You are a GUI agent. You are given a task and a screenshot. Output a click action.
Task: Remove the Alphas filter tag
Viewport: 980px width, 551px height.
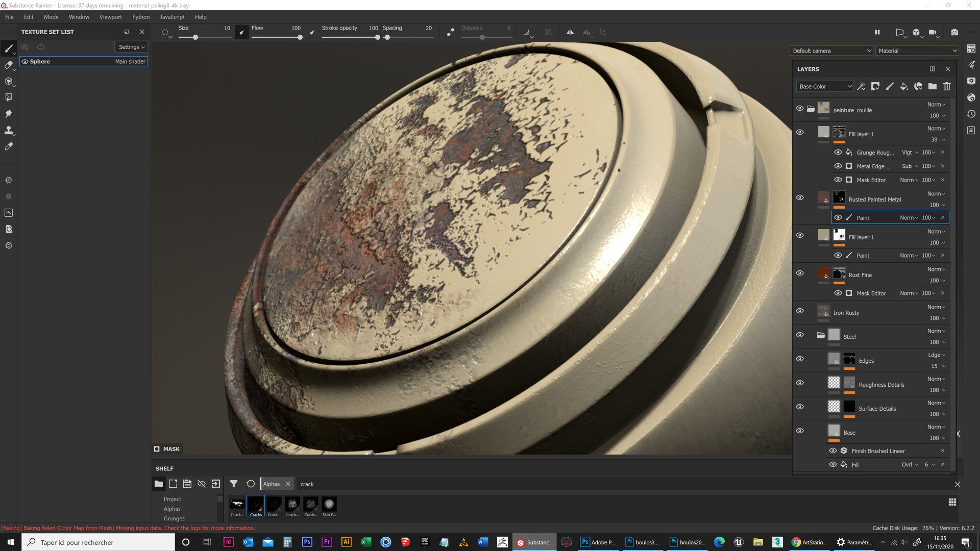click(288, 484)
